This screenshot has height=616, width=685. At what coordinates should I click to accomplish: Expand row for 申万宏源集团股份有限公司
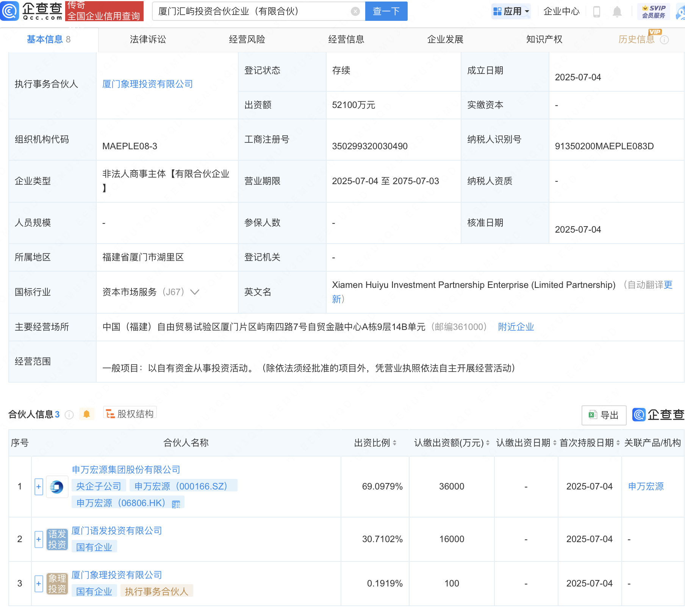pyautogui.click(x=39, y=486)
